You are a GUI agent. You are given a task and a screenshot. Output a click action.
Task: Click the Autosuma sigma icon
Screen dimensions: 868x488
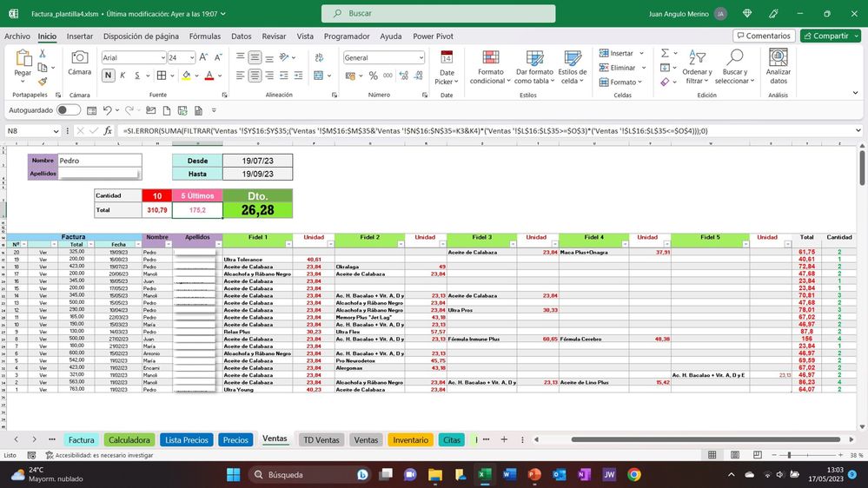click(665, 53)
